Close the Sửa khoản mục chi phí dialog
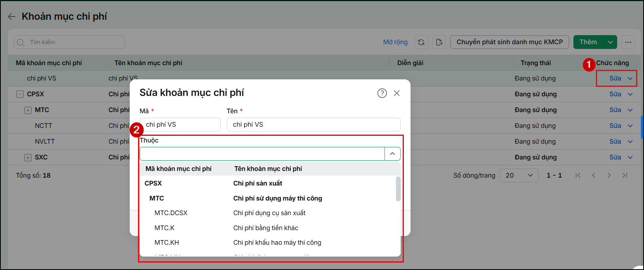 [x=397, y=93]
